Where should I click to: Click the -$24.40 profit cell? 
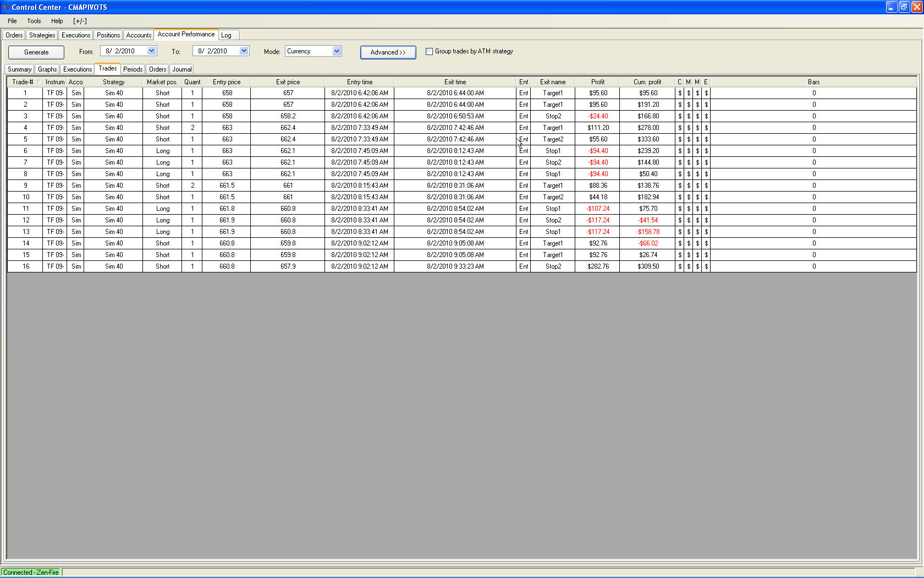(598, 116)
